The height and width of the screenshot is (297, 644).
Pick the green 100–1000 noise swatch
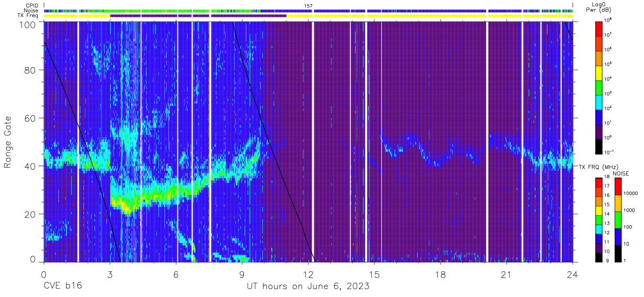[x=618, y=220]
